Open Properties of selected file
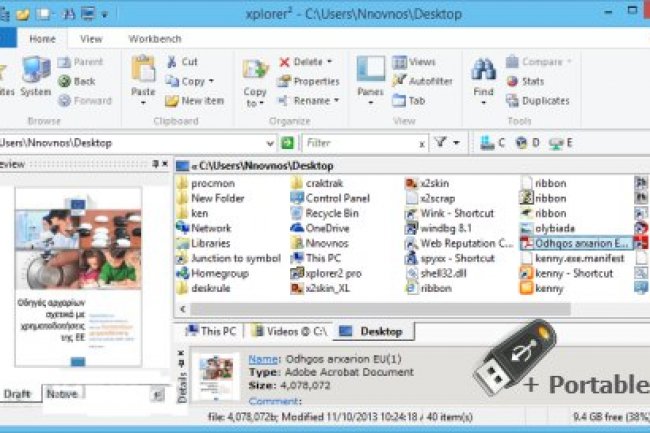Viewport: 650px width, 433px height. pos(308,81)
